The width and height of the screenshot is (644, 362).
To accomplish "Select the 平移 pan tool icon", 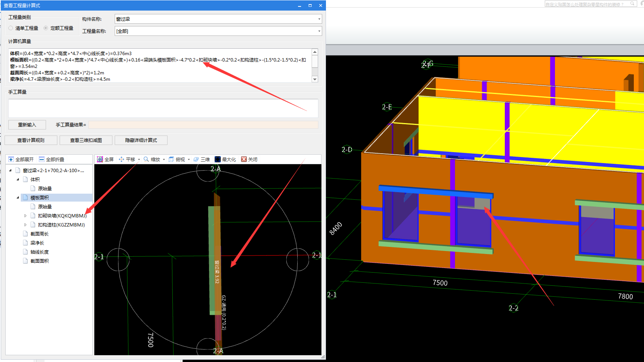I will (x=121, y=159).
